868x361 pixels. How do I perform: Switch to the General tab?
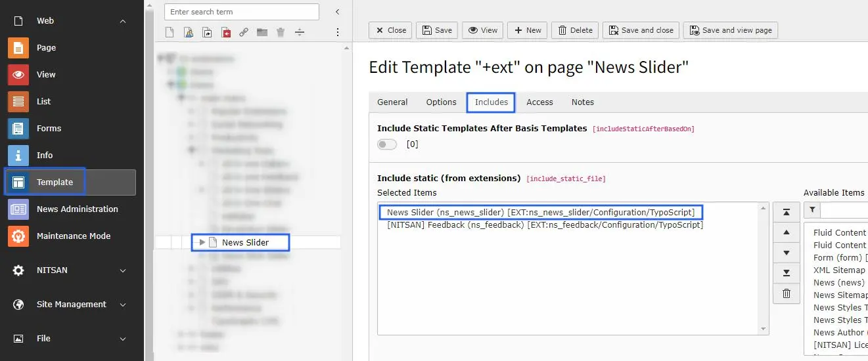pyautogui.click(x=392, y=102)
